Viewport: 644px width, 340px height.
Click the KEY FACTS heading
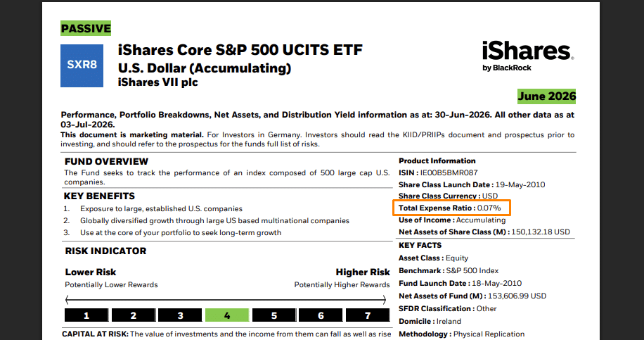pos(420,246)
